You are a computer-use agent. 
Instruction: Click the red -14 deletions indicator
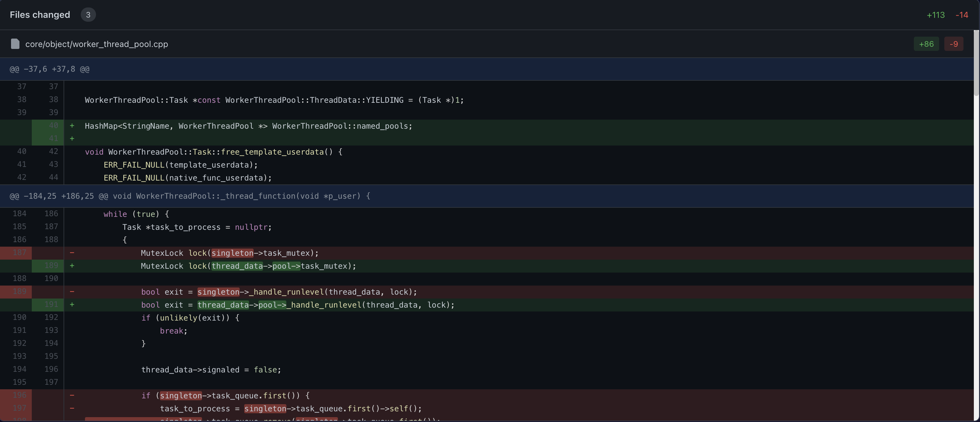click(x=962, y=15)
